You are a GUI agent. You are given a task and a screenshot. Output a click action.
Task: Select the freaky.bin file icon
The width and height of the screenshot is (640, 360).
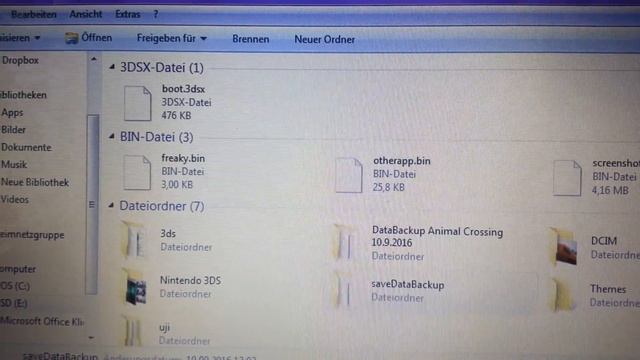pyautogui.click(x=137, y=173)
